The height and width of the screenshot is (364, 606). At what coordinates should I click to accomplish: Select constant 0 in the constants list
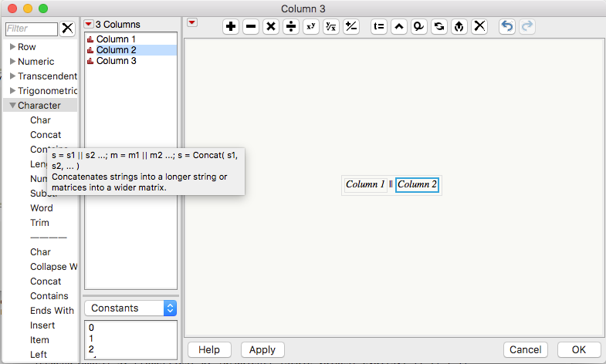pyautogui.click(x=91, y=328)
